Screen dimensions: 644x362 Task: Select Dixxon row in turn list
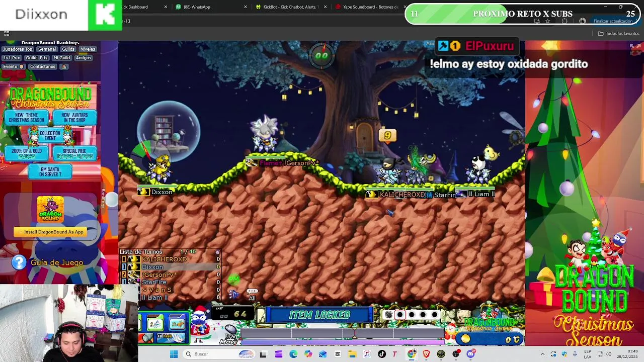point(171,267)
